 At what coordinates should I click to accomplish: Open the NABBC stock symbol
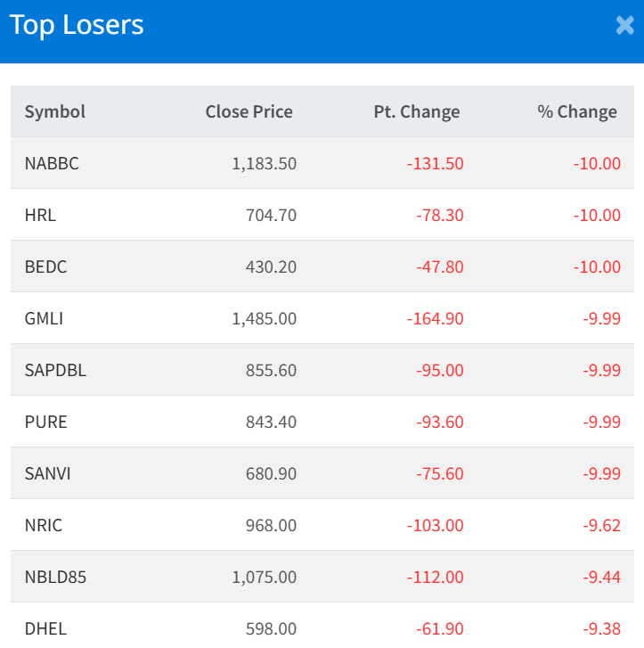coord(52,163)
